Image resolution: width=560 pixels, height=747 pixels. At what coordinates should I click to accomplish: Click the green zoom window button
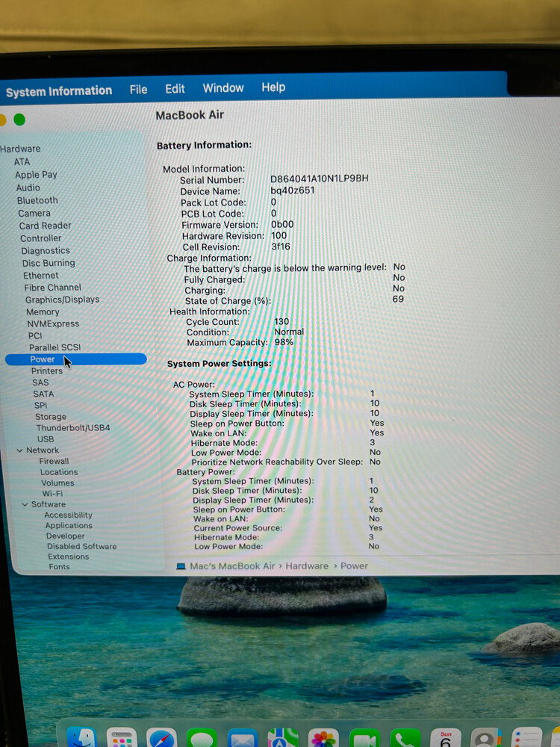[x=19, y=120]
